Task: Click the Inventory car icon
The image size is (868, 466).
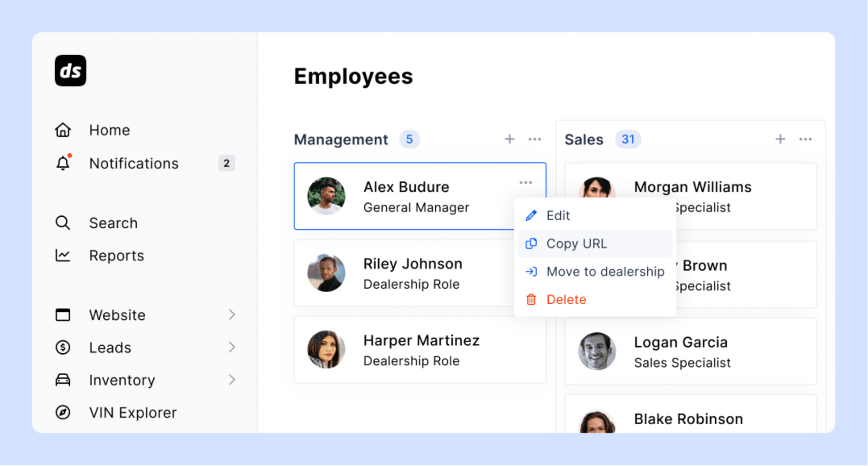Action: (63, 380)
